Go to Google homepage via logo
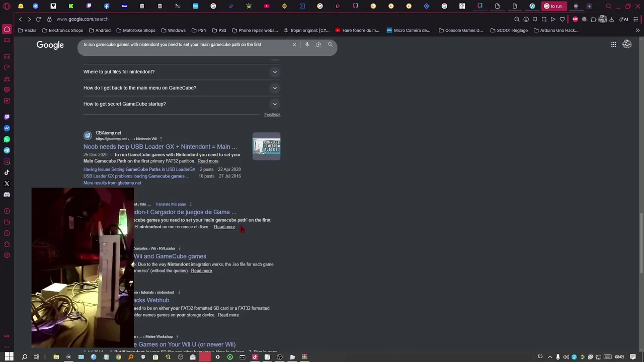The image size is (644, 362). (50, 45)
